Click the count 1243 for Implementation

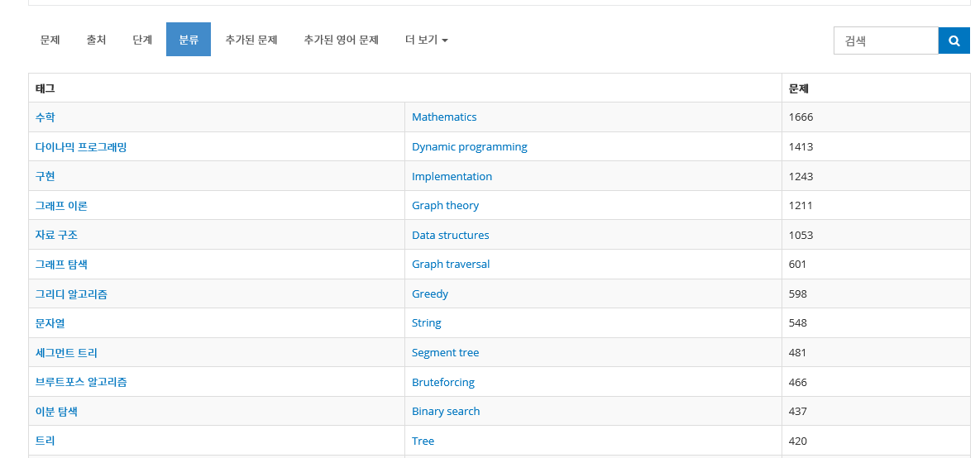pyautogui.click(x=801, y=176)
